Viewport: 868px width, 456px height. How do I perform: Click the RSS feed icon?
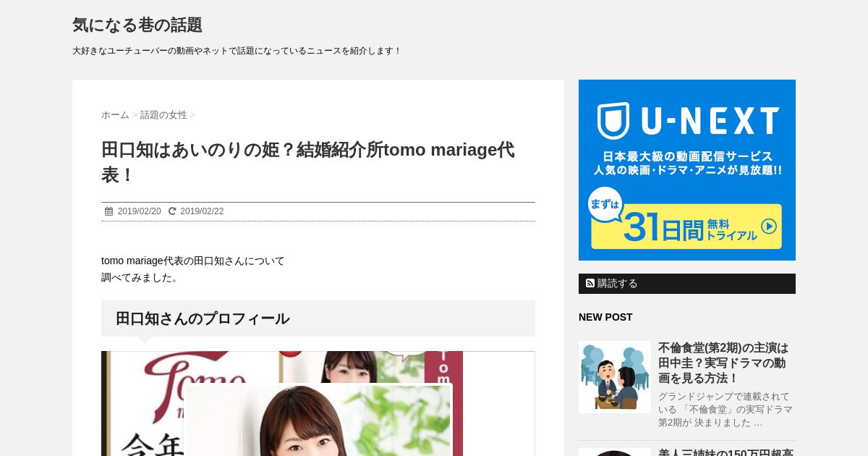coord(590,283)
